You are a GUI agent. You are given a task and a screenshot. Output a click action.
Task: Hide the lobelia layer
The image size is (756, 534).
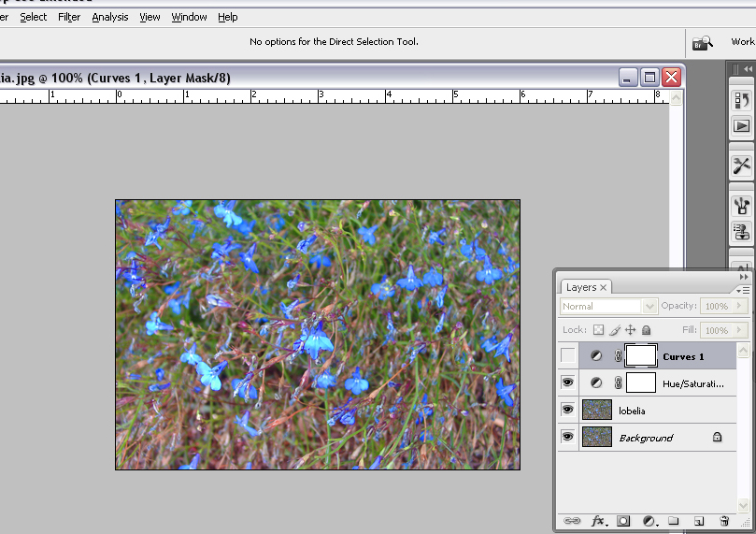[568, 410]
